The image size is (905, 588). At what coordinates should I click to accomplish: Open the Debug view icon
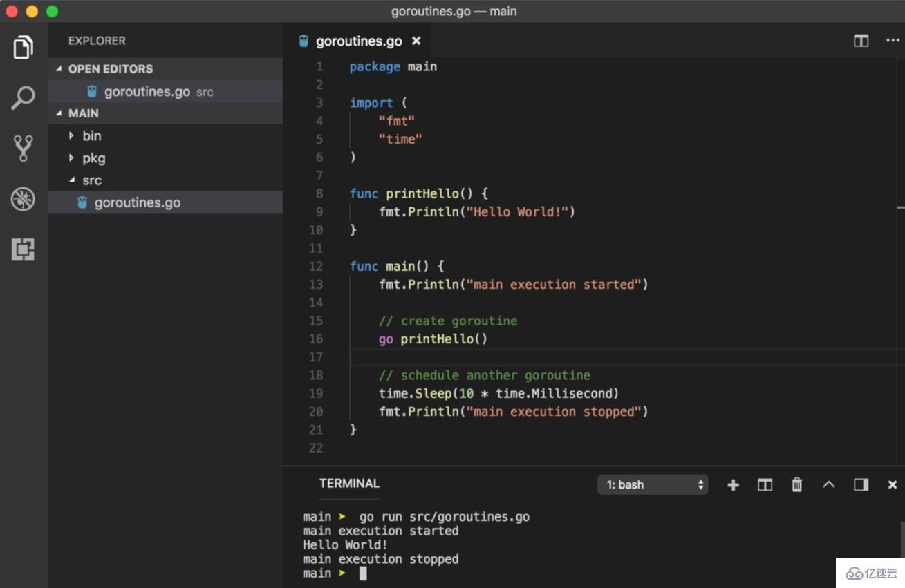pyautogui.click(x=23, y=200)
